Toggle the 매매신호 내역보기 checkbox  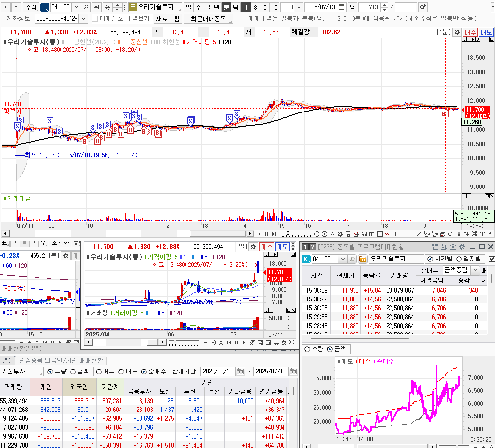[94, 19]
